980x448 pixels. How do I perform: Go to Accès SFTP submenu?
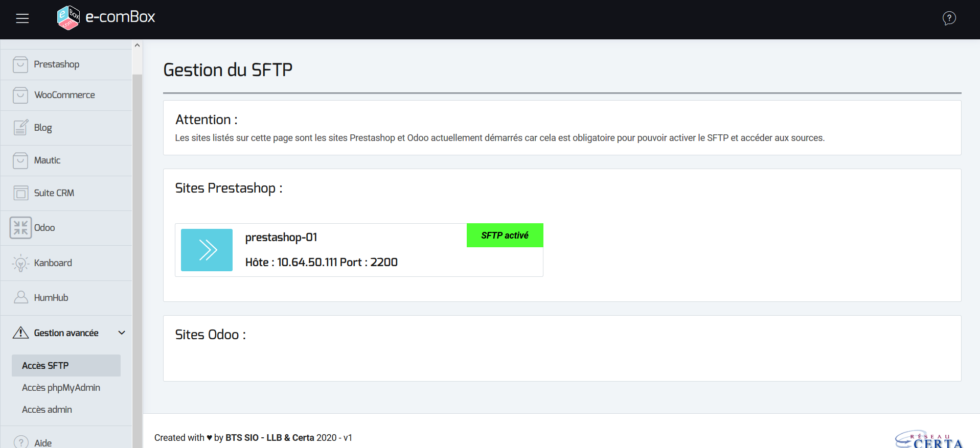pos(66,366)
